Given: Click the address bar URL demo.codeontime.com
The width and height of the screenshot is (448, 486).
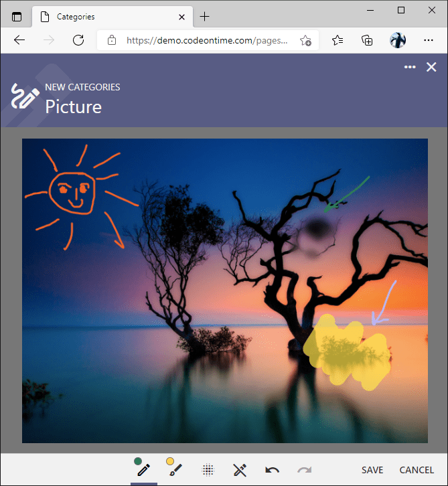Looking at the screenshot, I should coord(207,41).
